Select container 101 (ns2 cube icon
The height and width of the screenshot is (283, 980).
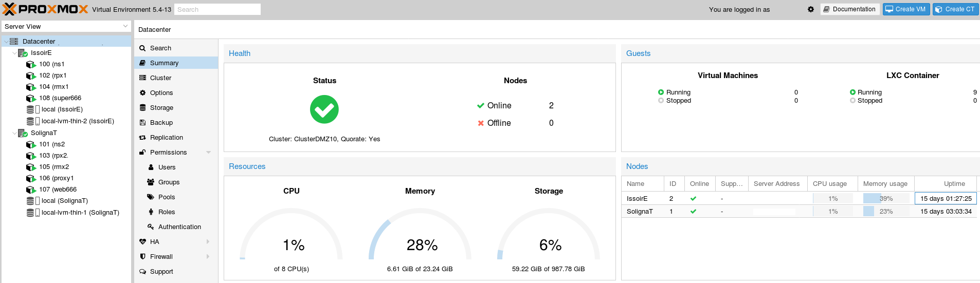[x=31, y=144]
